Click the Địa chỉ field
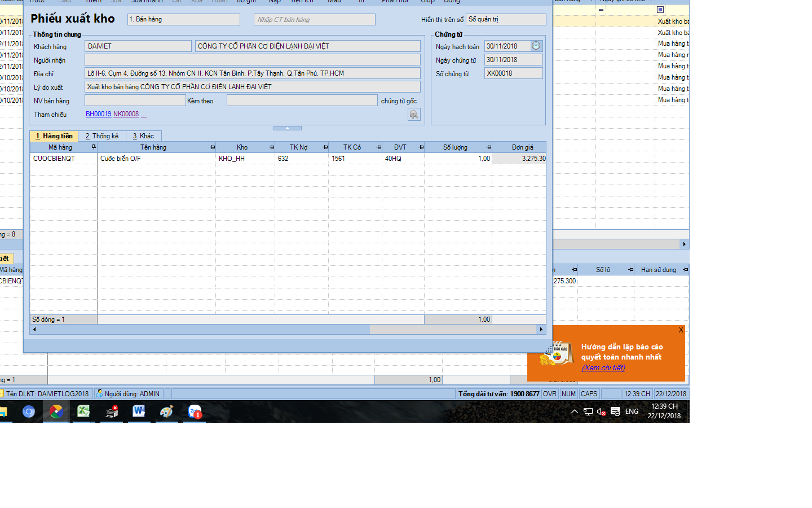Viewport: 812px width, 508px height. [x=253, y=73]
